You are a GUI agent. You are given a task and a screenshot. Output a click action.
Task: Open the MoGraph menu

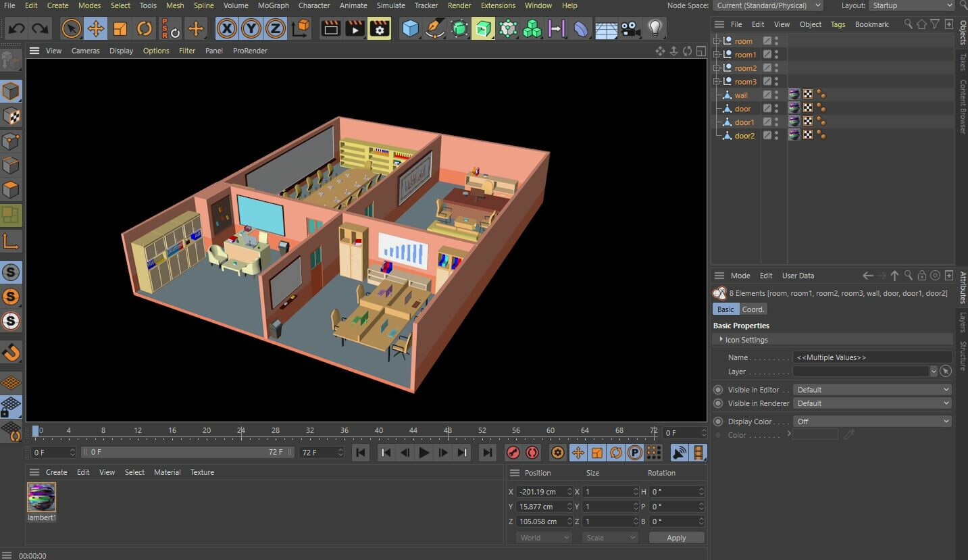[x=273, y=5]
